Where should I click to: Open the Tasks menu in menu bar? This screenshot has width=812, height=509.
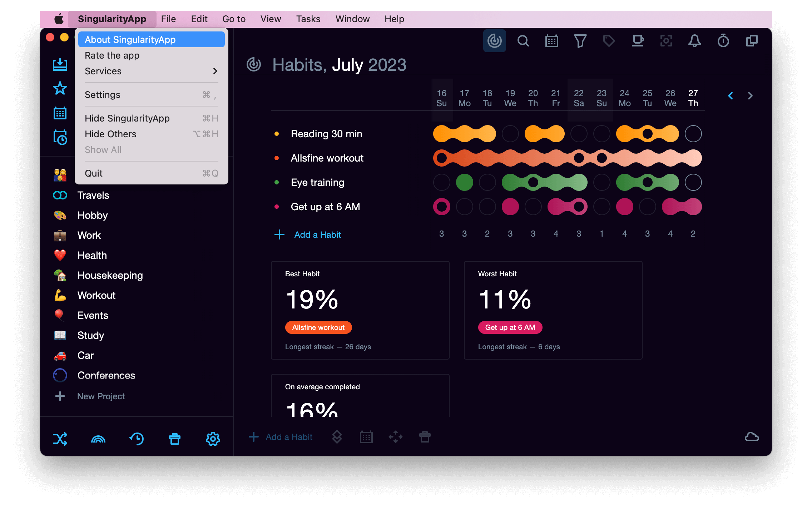pos(308,19)
